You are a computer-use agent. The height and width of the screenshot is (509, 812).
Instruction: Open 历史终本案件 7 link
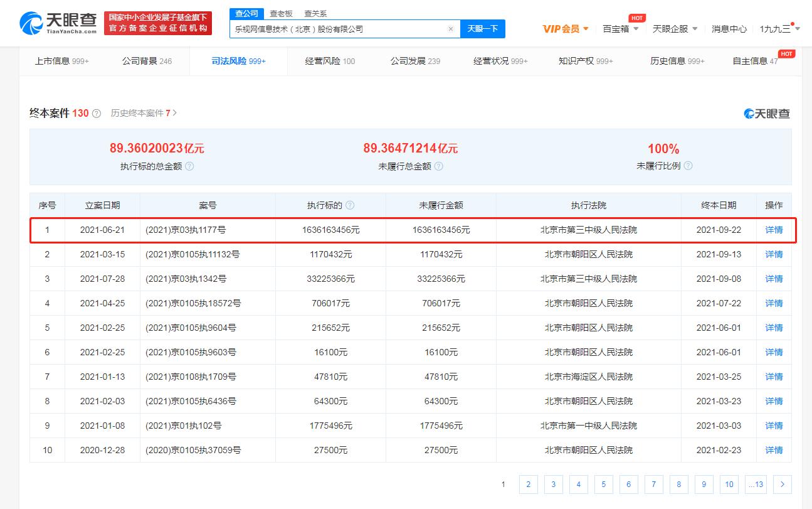click(x=144, y=113)
